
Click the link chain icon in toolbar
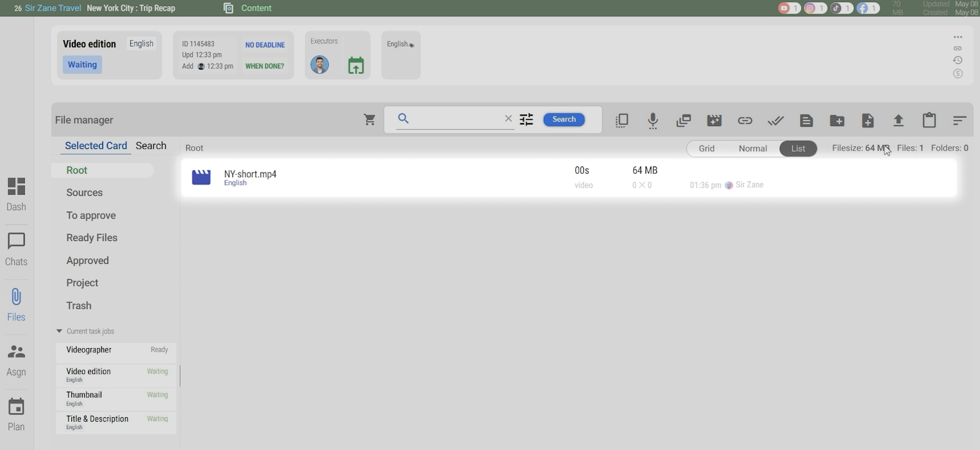coord(745,121)
